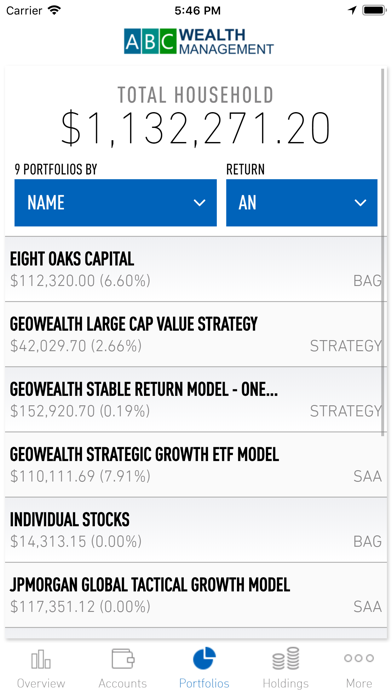This screenshot has height=696, width=392.
Task: Open the Individual Stocks portfolio
Action: (196, 530)
